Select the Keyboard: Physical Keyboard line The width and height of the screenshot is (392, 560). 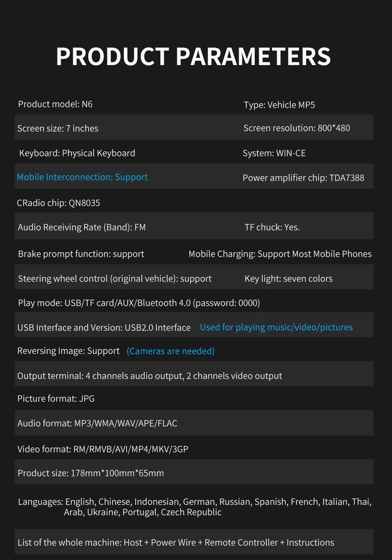pos(77,153)
